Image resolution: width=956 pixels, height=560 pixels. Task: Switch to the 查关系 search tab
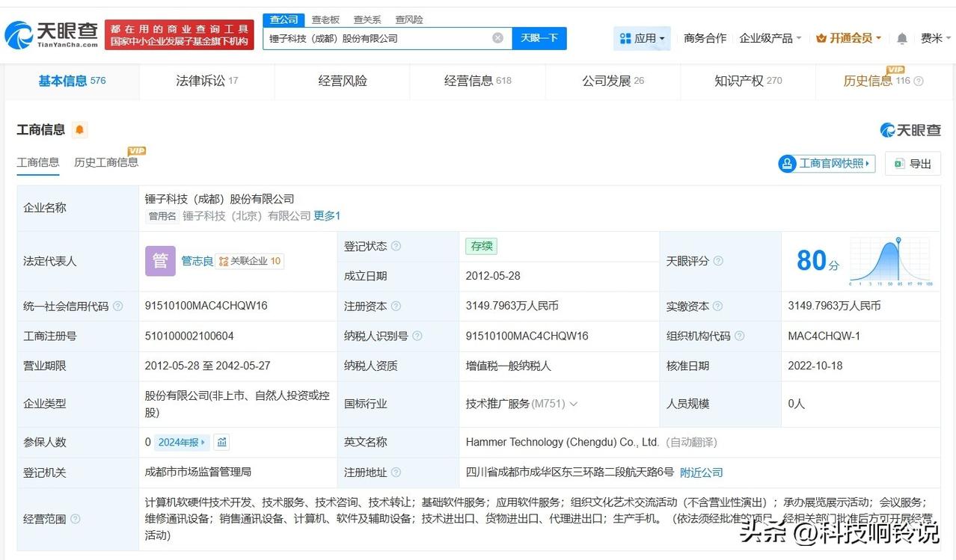pyautogui.click(x=367, y=19)
